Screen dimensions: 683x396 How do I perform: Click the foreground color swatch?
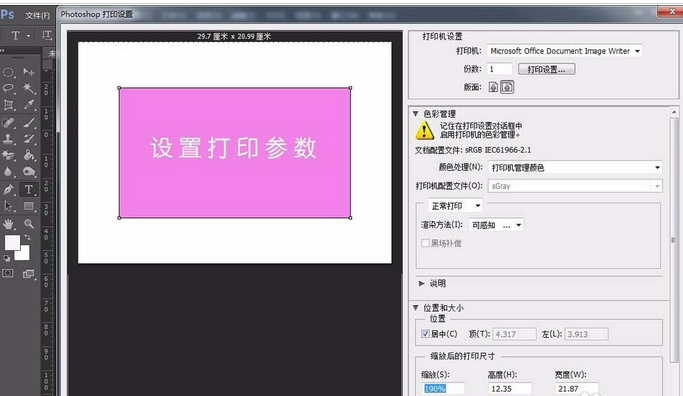(x=12, y=242)
